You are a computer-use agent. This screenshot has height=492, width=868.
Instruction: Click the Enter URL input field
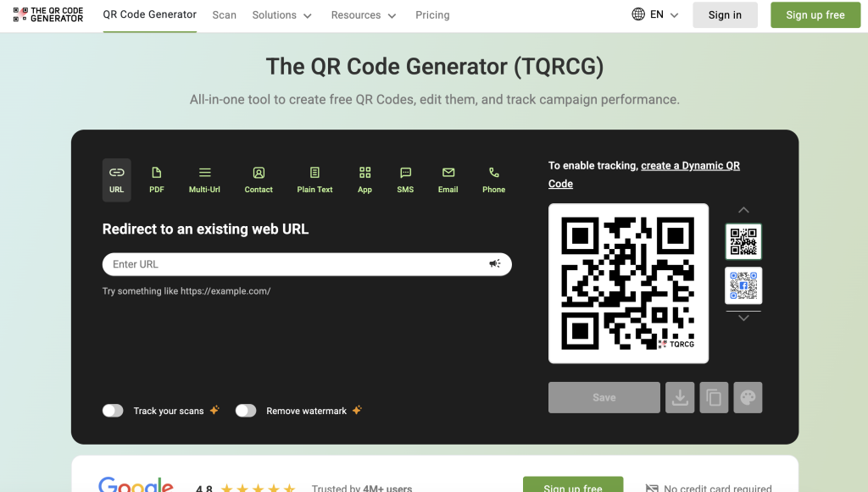pos(297,264)
